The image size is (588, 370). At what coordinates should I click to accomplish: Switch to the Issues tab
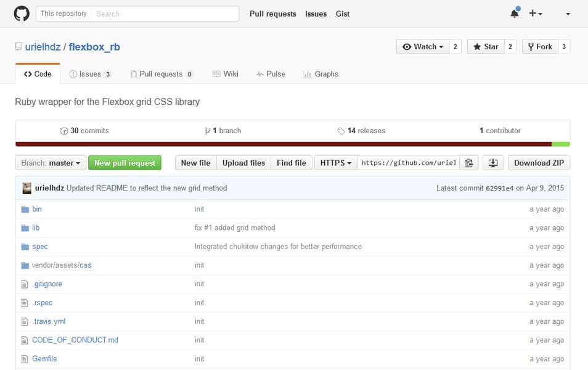[91, 74]
